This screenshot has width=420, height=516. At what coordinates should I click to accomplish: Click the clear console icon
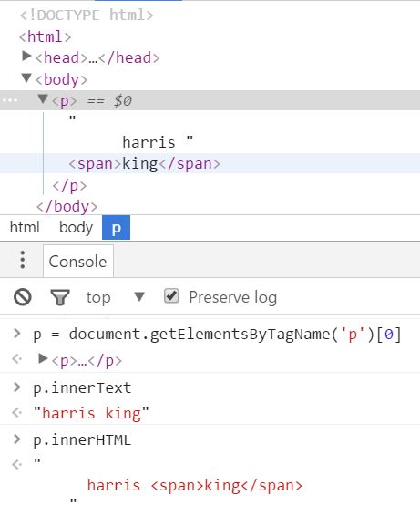pos(23,297)
